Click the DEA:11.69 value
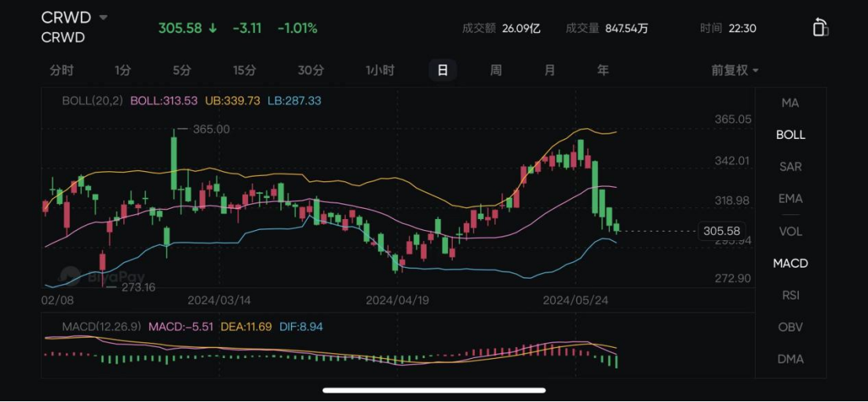Image resolution: width=868 pixels, height=402 pixels. click(246, 327)
